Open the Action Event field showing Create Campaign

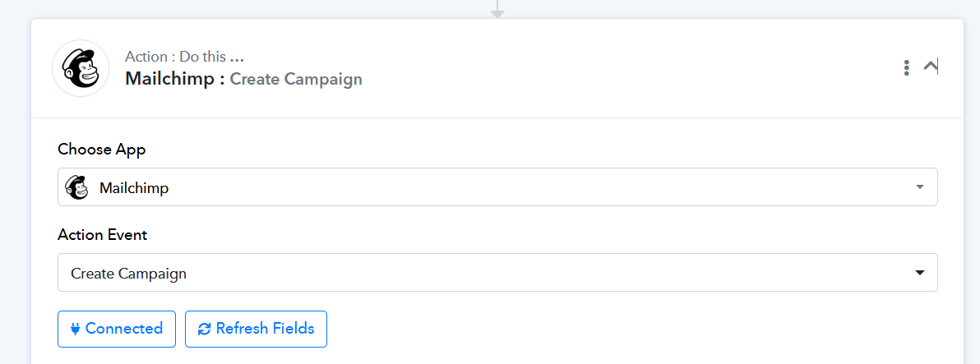(497, 272)
